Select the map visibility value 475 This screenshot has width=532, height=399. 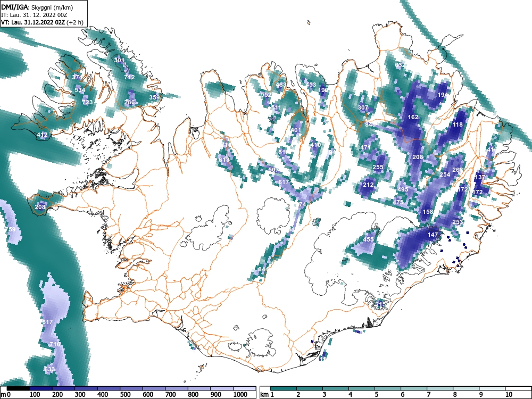398,202
